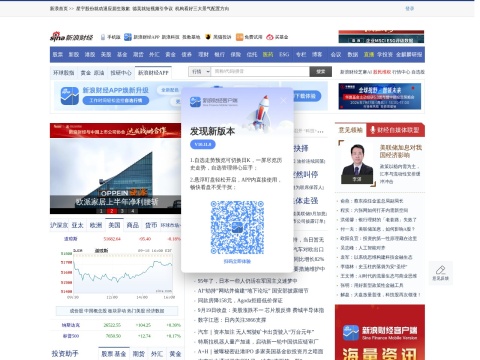480x360 pixels.
Task: Open 美股 in the blue navigation bar
Action: click(x=106, y=55)
